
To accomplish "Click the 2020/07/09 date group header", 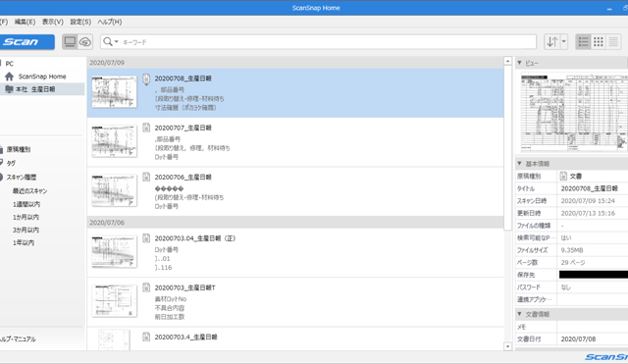I will click(295, 63).
